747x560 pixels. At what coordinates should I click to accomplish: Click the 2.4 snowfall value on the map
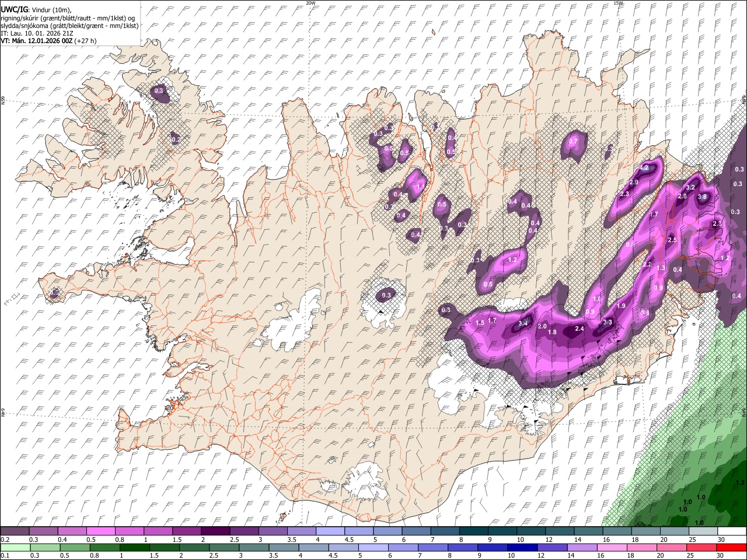point(580,329)
